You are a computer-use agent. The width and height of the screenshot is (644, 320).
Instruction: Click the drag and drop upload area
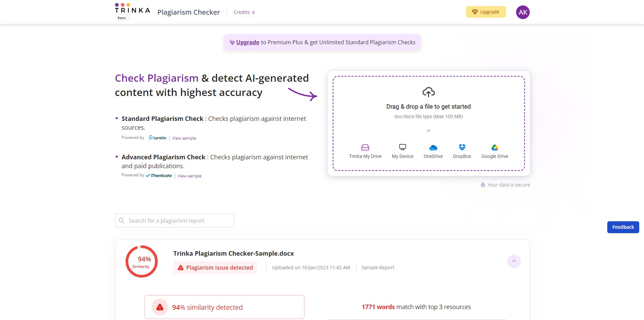click(x=429, y=123)
